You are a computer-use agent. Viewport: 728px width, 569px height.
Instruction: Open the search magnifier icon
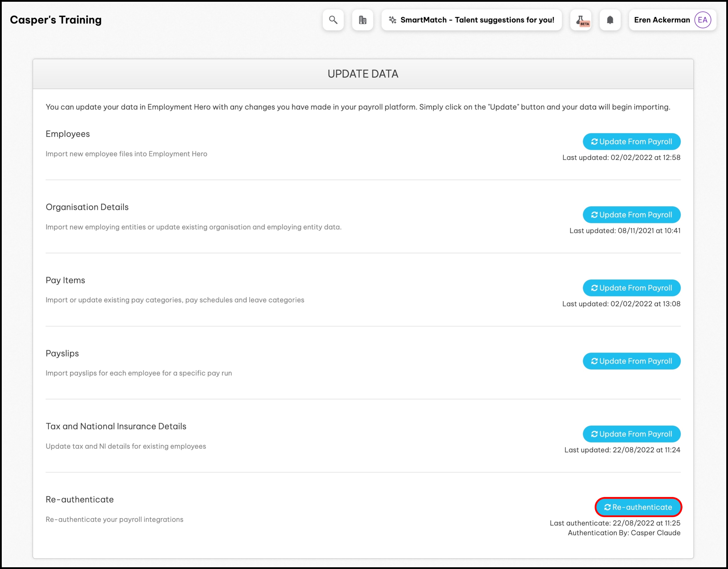click(x=333, y=20)
